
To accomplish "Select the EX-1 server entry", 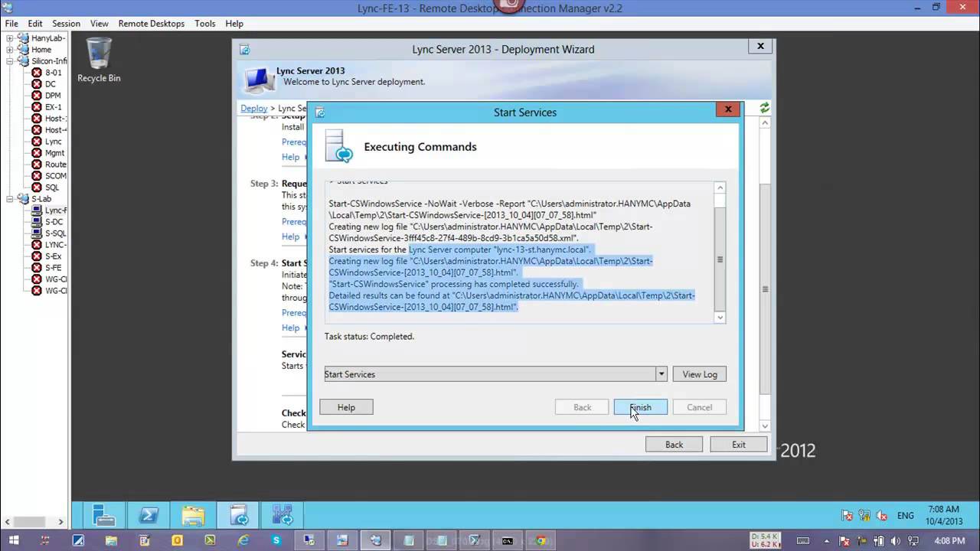I will tap(54, 107).
